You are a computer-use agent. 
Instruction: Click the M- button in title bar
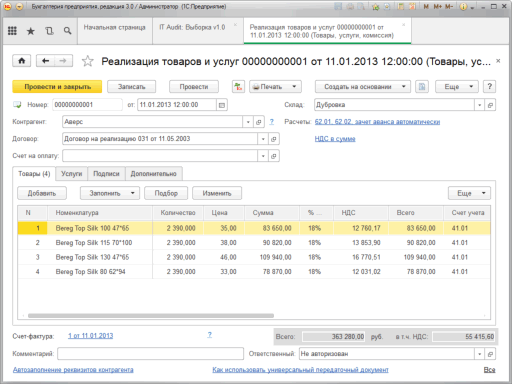[449, 6]
